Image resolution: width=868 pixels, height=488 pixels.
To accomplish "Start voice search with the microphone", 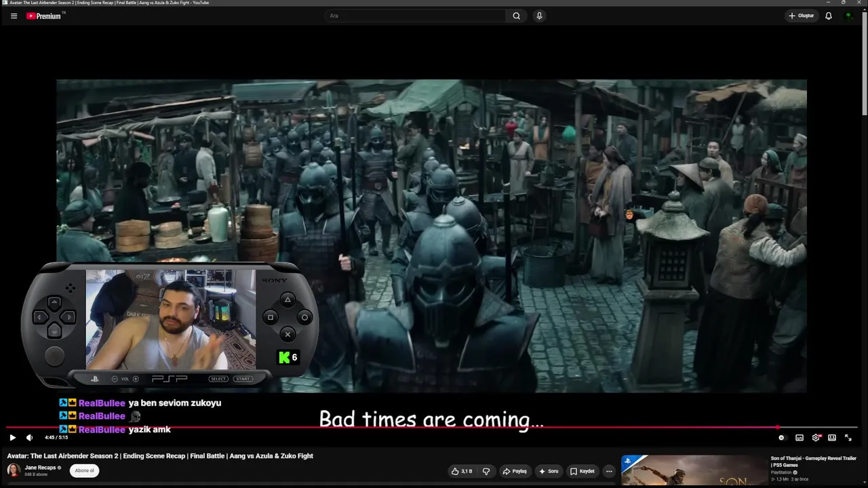I will pyautogui.click(x=539, y=16).
